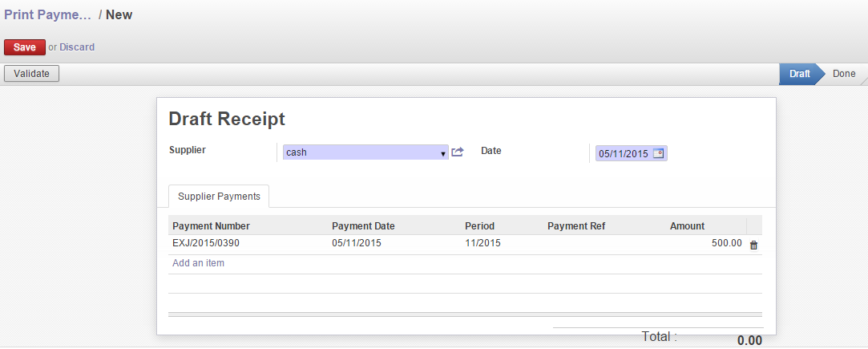Delete the EXJ/2015/0390 payment row
The height and width of the screenshot is (349, 868).
tap(753, 245)
